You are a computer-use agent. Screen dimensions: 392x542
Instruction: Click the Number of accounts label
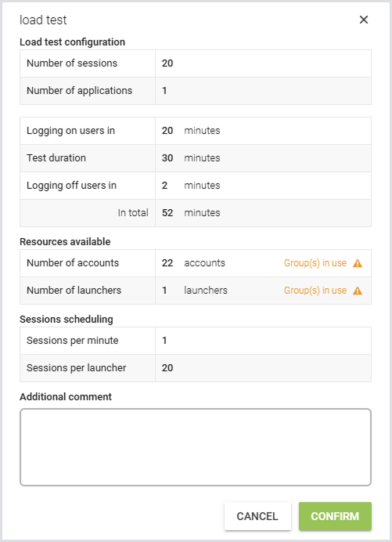(x=73, y=263)
